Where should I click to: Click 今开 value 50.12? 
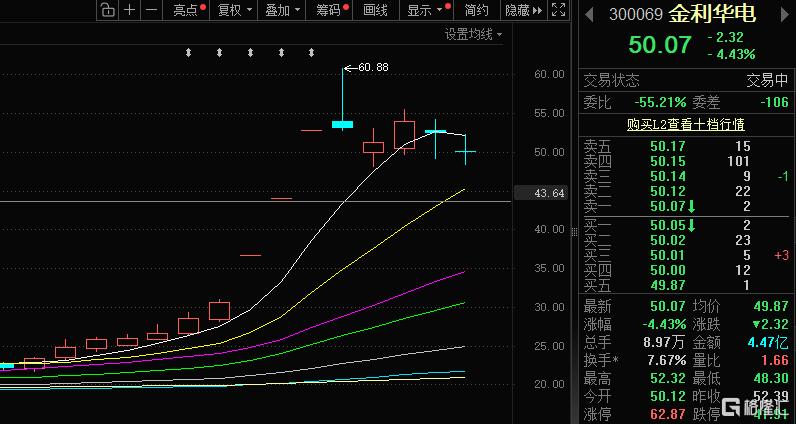click(x=668, y=396)
